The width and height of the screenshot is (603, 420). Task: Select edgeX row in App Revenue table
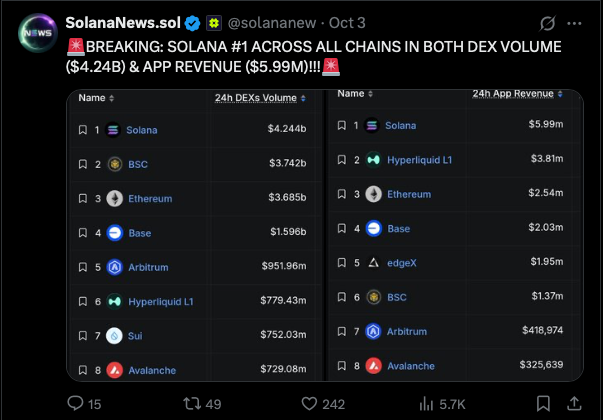[403, 263]
